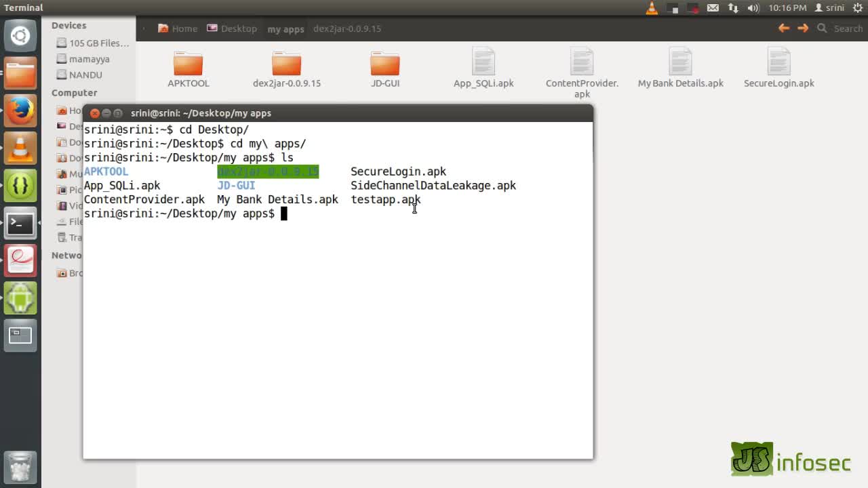The image size is (868, 488).
Task: Click testapp.apk in terminal output
Action: 386,199
